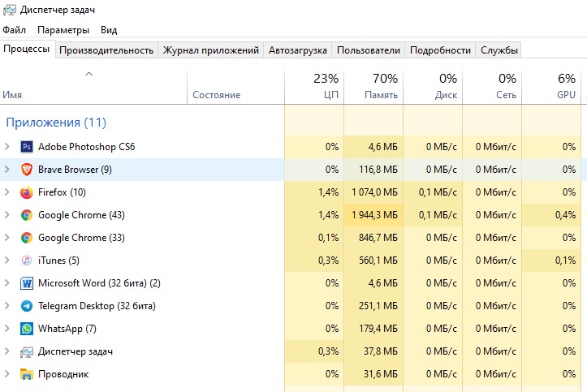
Task: Open the Файл menu
Action: tap(15, 30)
